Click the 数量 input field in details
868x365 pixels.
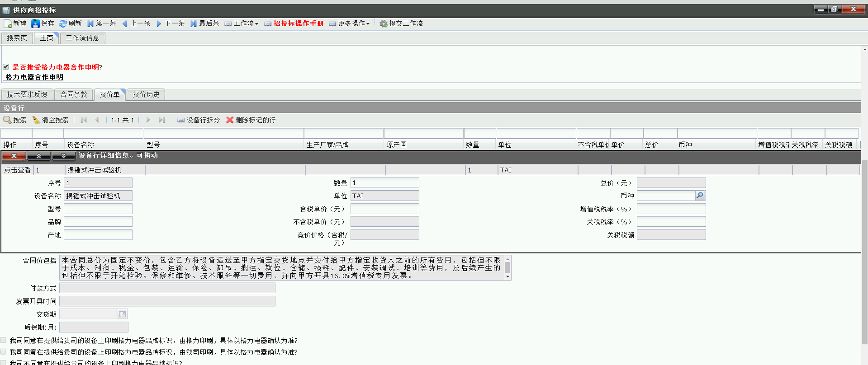(385, 183)
